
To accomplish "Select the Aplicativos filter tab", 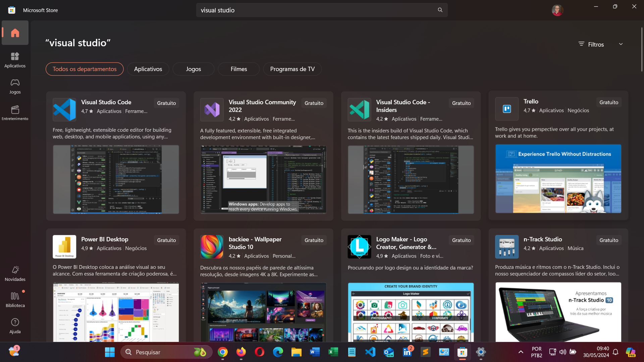I will coord(148,69).
